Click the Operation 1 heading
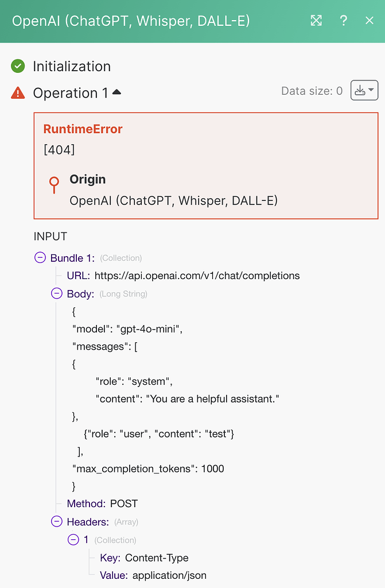Image resolution: width=385 pixels, height=588 pixels. (70, 93)
